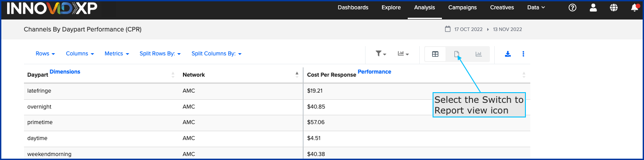Open the notifications bell icon

pos(635,7)
